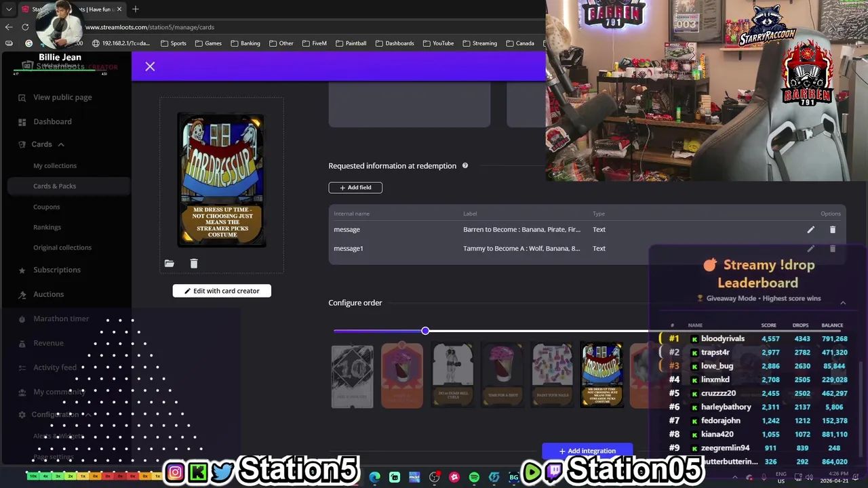Viewport: 868px width, 488px height.
Task: Click the 'message' internal name cell
Action: [347, 230]
